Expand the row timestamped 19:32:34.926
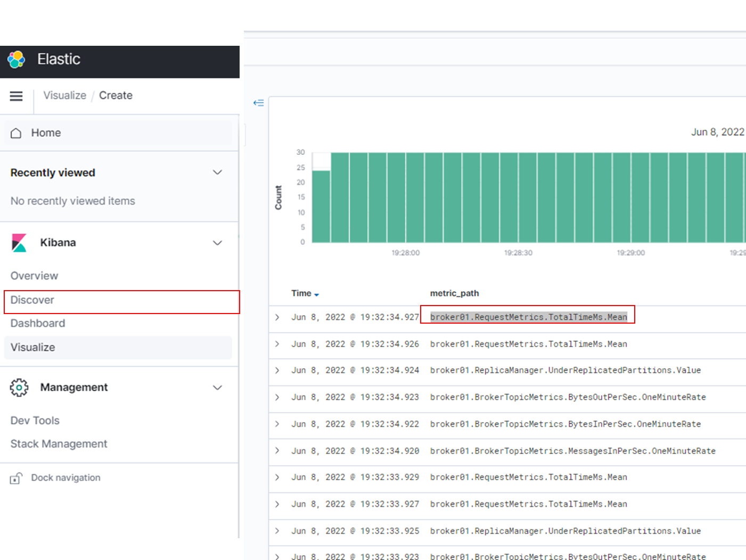The width and height of the screenshot is (746, 560). [x=277, y=344]
